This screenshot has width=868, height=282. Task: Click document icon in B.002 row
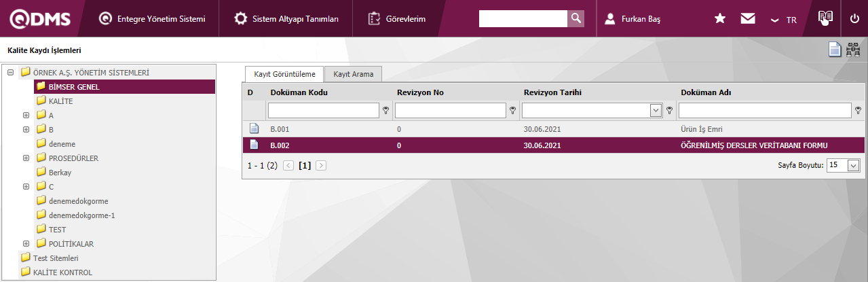point(254,145)
